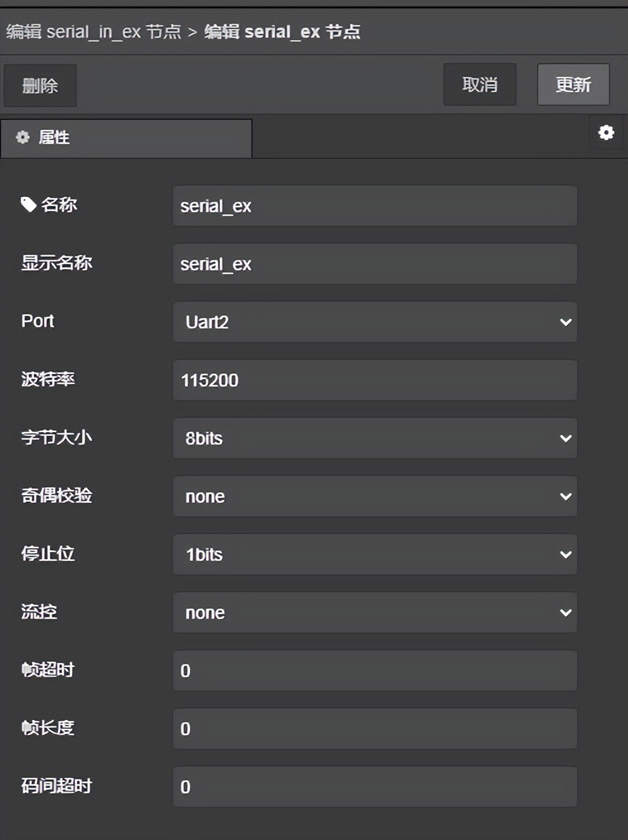The width and height of the screenshot is (628, 840).
Task: Click the 码间超时 input field
Action: (375, 787)
